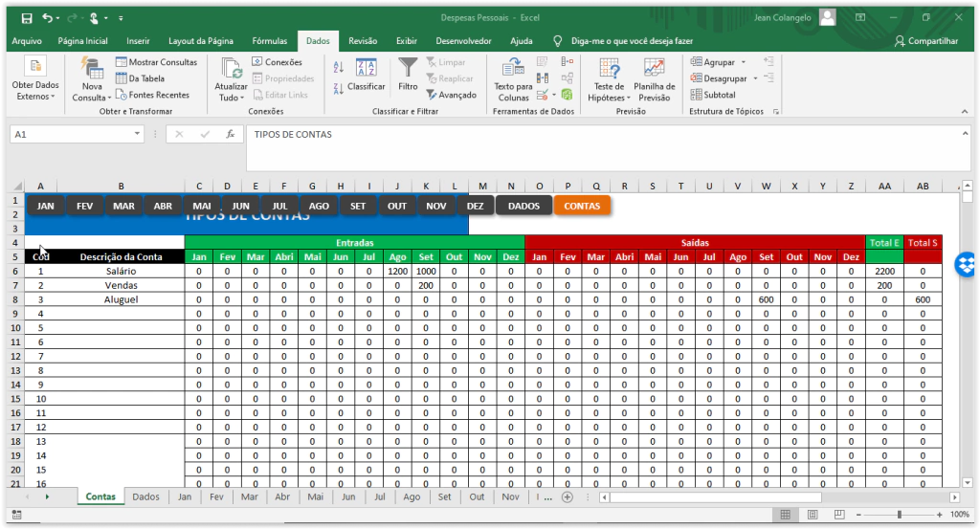Open the Teste de Hipóteses dropdown
Screen dimensions: 980x529
point(610,98)
